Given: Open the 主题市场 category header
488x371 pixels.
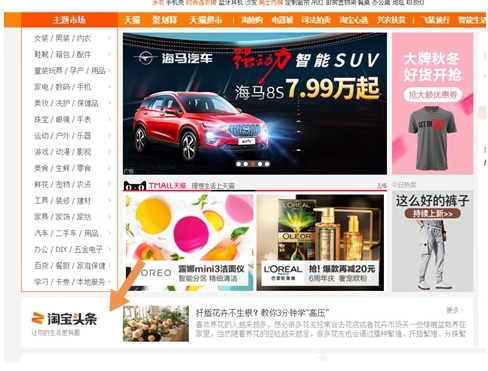Looking at the screenshot, I should (69, 20).
